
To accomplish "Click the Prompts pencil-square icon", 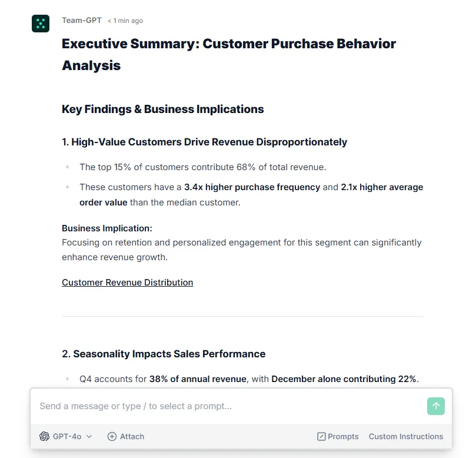I will [321, 436].
